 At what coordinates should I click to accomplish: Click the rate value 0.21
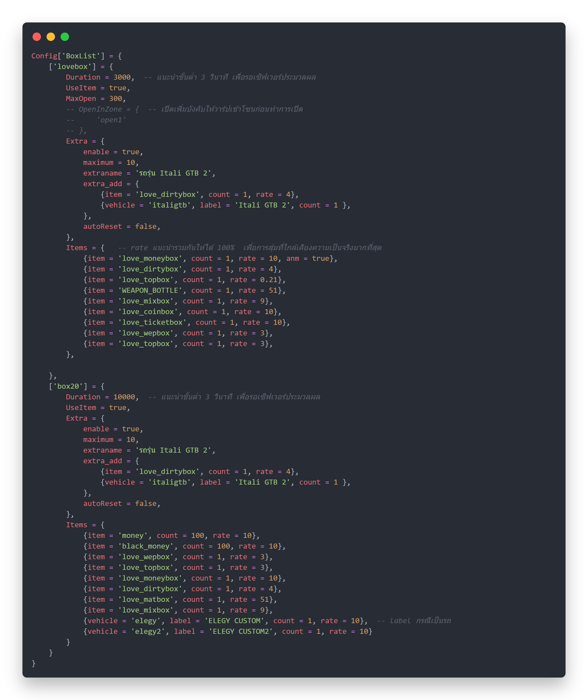pyautogui.click(x=269, y=280)
